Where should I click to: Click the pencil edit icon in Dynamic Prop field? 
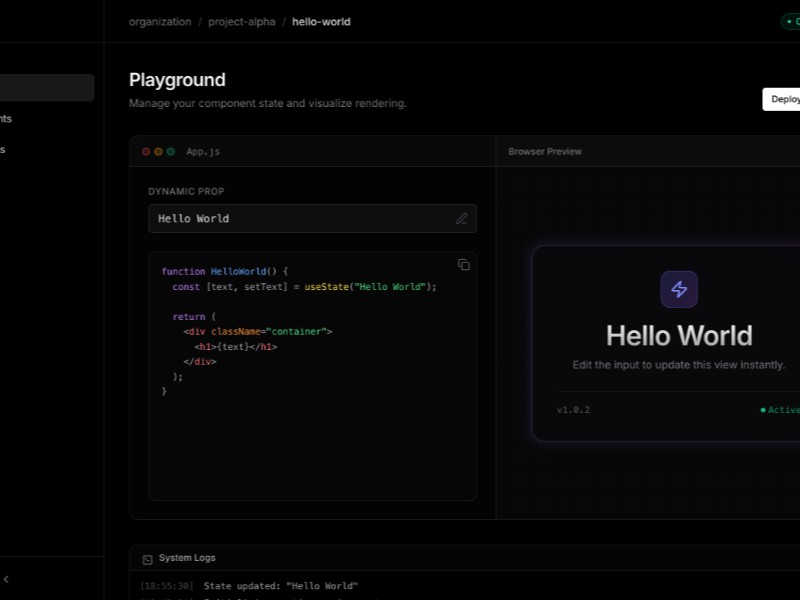461,219
